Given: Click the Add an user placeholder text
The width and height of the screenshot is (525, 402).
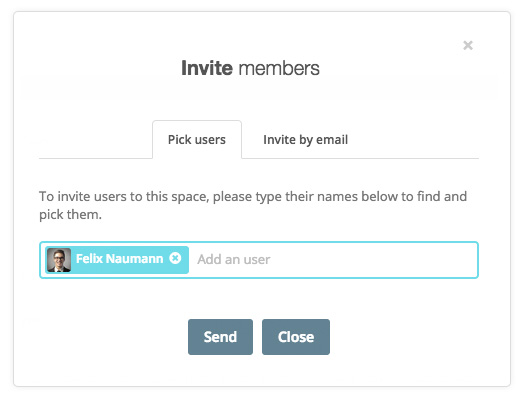Looking at the screenshot, I should coord(234,260).
